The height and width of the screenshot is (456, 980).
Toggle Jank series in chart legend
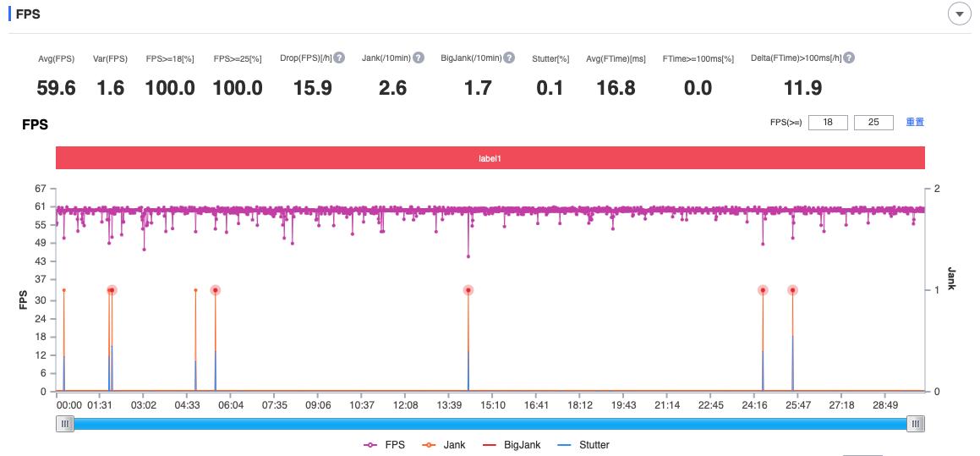click(x=442, y=445)
